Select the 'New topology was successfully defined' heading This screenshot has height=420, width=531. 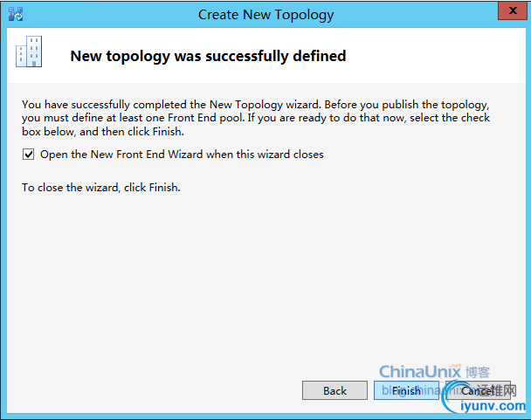[x=208, y=56]
